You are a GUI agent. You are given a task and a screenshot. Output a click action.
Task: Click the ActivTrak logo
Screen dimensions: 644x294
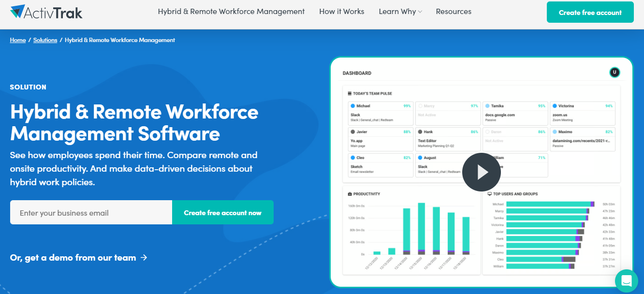(x=46, y=12)
